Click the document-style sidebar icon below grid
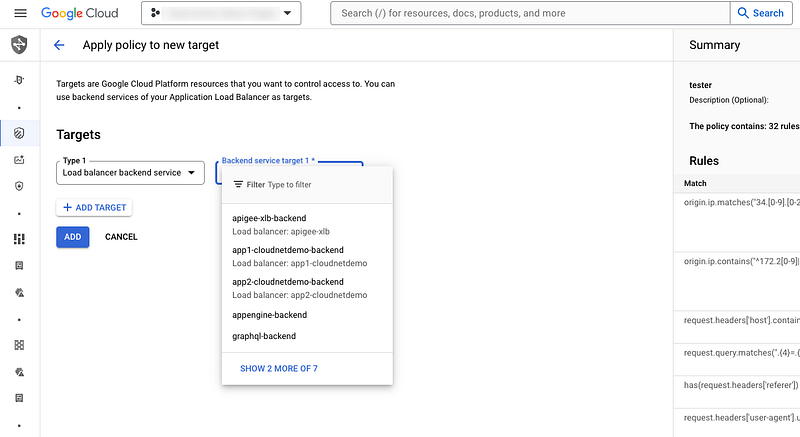800x437 pixels. pyautogui.click(x=19, y=266)
